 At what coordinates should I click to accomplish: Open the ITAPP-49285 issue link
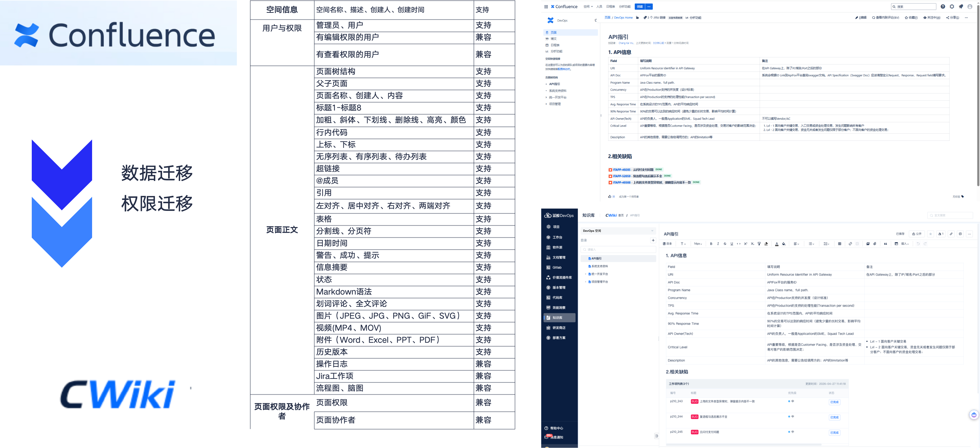[622, 170]
